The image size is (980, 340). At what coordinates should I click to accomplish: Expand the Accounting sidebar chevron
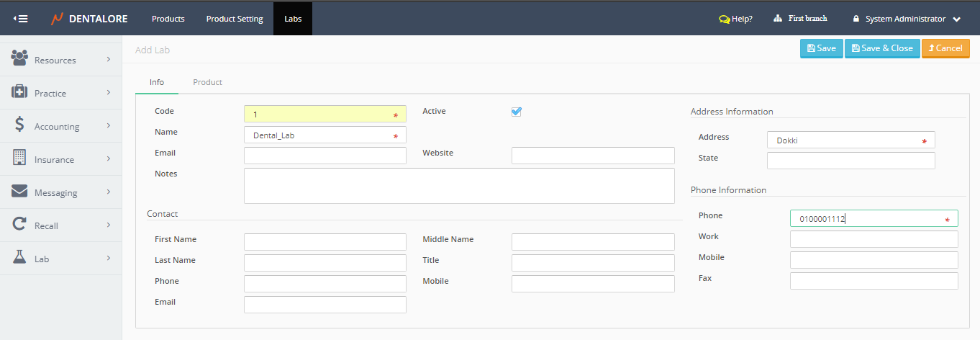point(109,125)
